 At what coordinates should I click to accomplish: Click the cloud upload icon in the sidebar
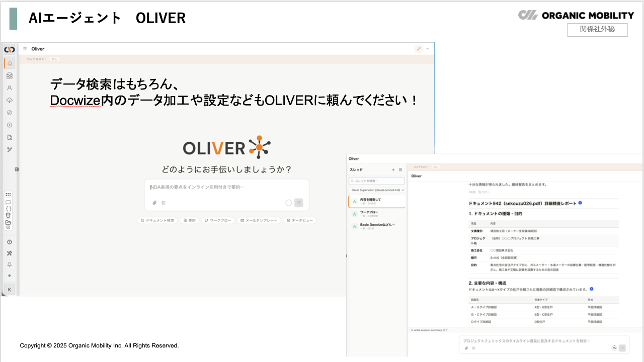coord(9,100)
